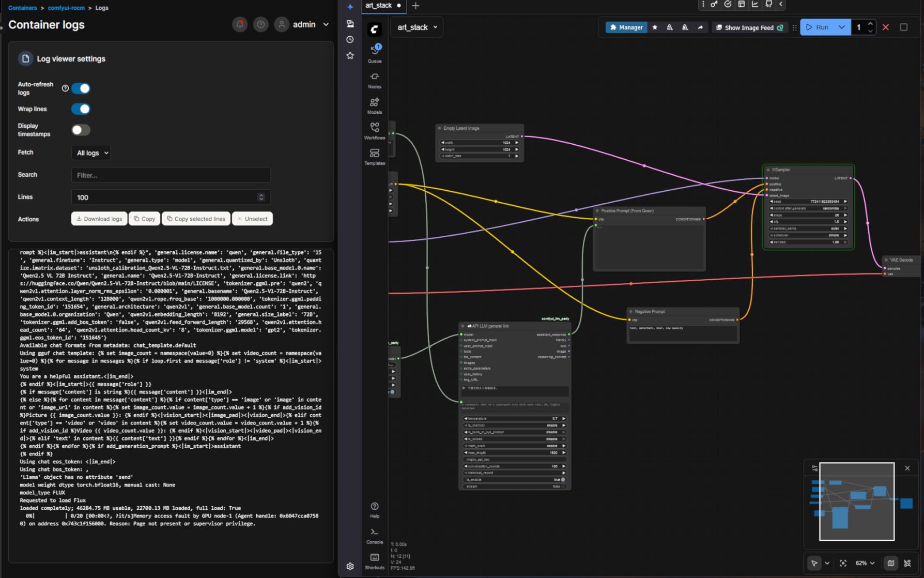Toggle the Console panel
The height and width of the screenshot is (578, 924).
(x=375, y=536)
